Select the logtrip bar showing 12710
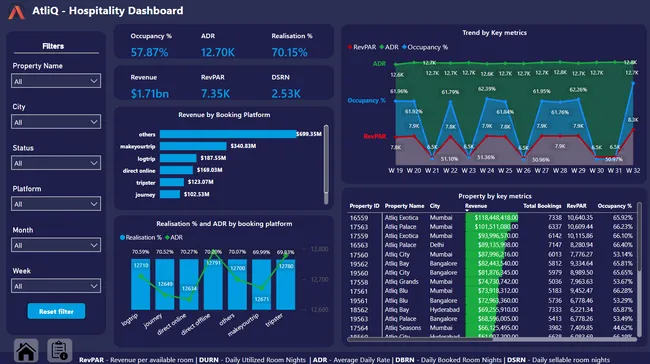This screenshot has height=364, width=650. (141, 284)
